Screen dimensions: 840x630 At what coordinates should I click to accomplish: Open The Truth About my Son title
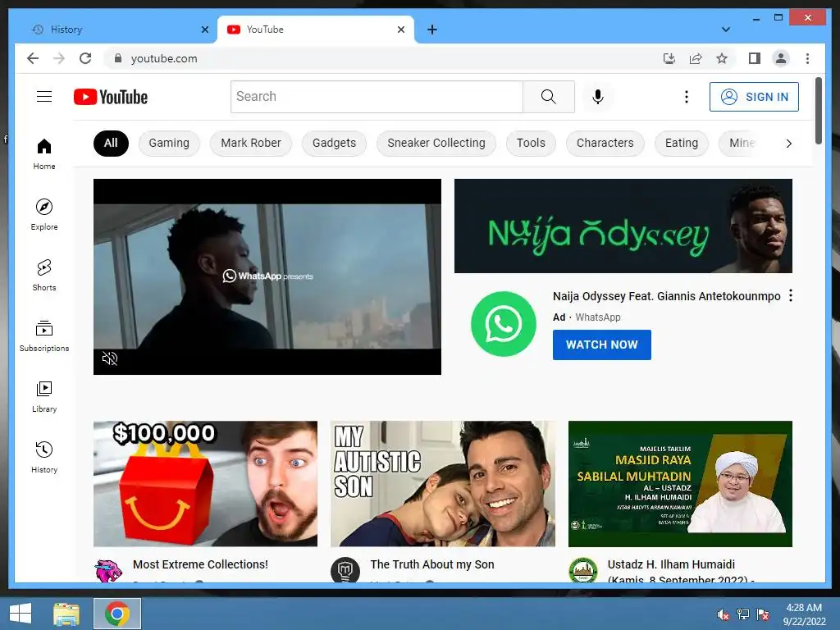[x=431, y=564]
